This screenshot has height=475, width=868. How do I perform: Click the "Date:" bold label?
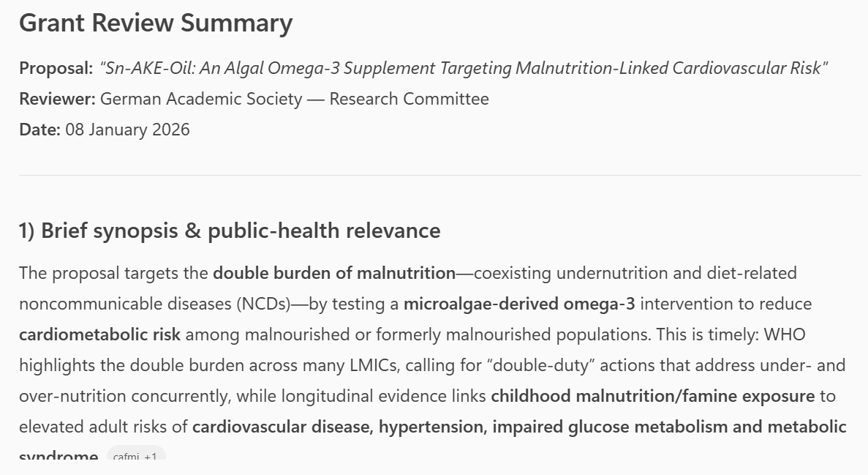(x=39, y=130)
